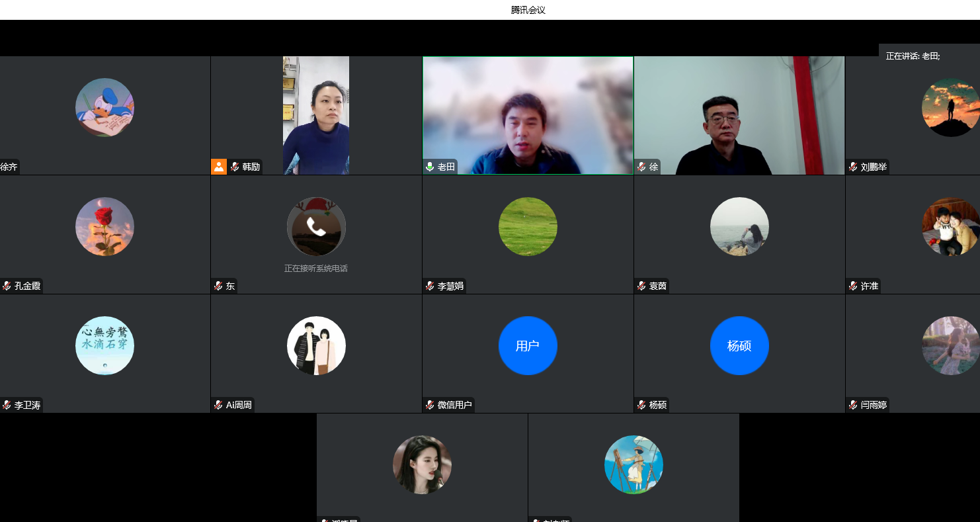Click the muted mic icon of 刘鹏举
The height and width of the screenshot is (522, 980).
pos(853,167)
